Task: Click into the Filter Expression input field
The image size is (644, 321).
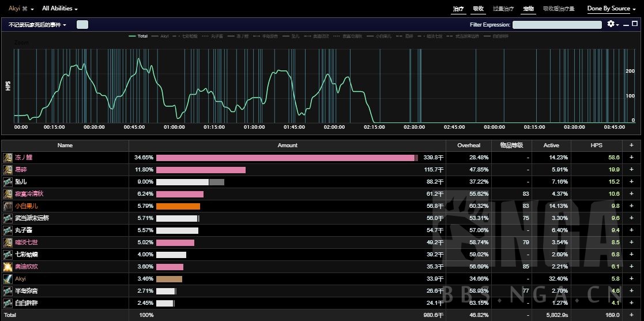Action: 557,25
